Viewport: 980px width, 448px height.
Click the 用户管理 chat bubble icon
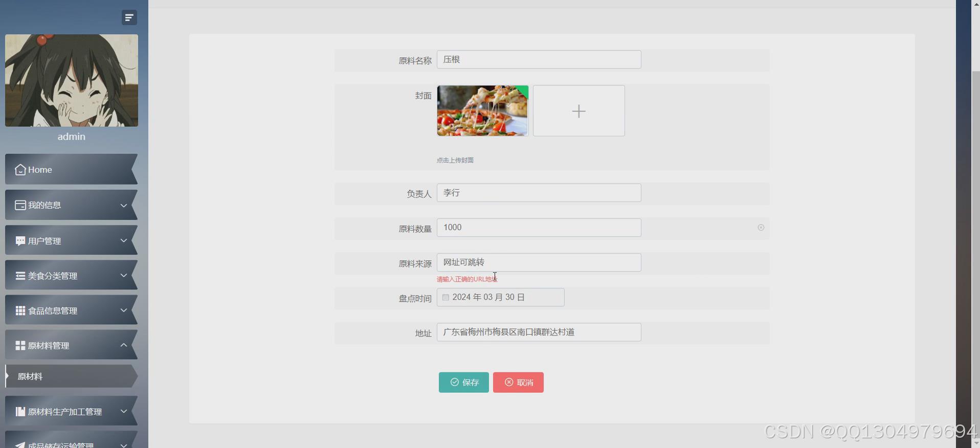(x=20, y=241)
